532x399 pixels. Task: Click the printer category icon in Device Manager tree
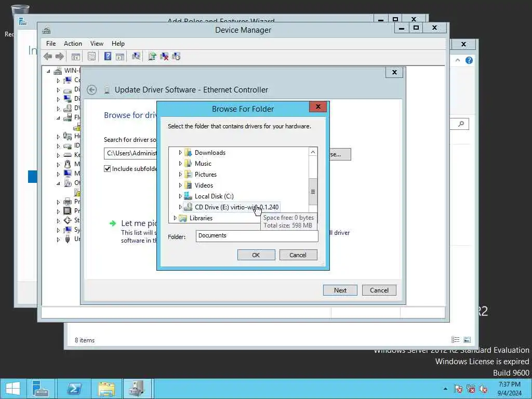[68, 202]
